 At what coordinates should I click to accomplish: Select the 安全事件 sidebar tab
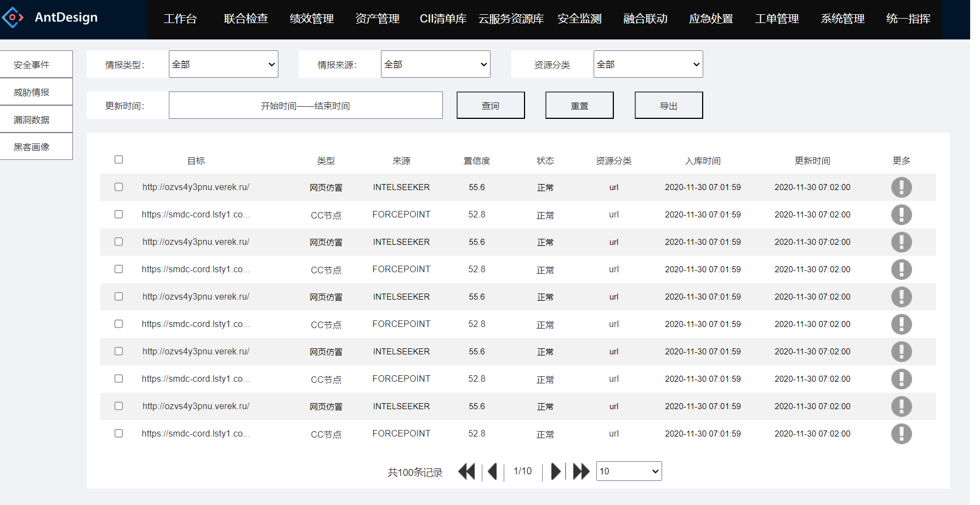pyautogui.click(x=36, y=64)
